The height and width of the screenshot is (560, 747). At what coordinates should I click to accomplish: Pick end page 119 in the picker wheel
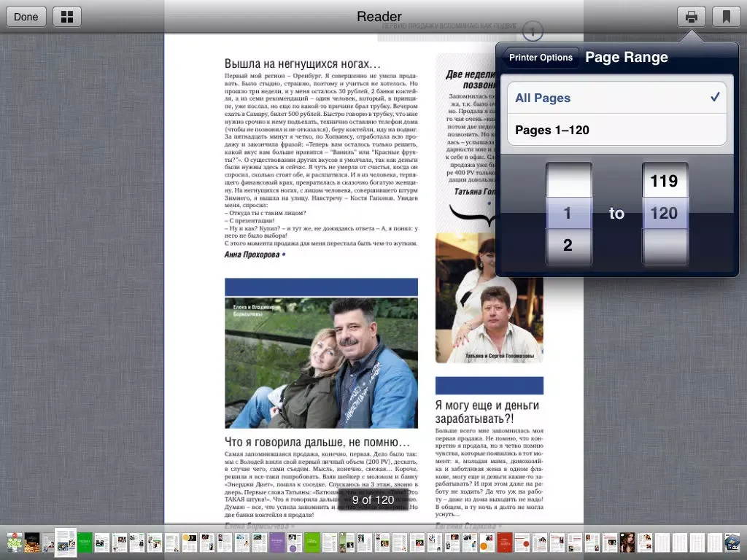click(665, 181)
